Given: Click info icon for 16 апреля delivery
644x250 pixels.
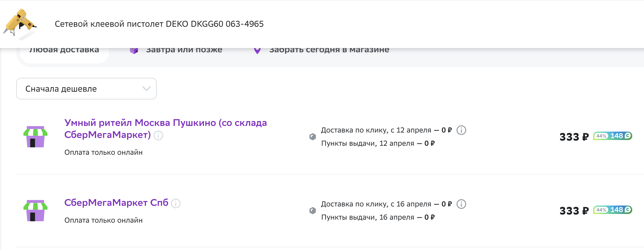Looking at the screenshot, I should tap(461, 204).
